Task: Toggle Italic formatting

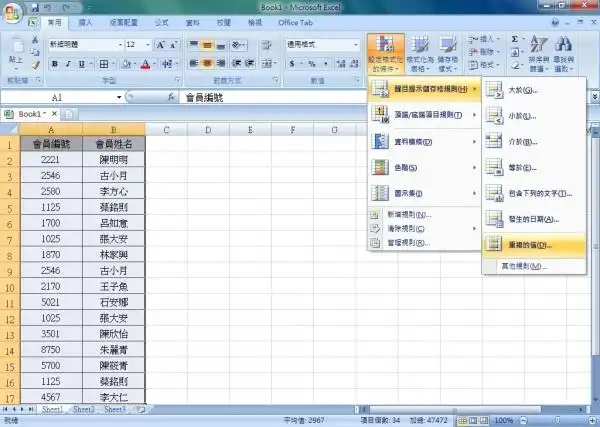Action: 68,64
